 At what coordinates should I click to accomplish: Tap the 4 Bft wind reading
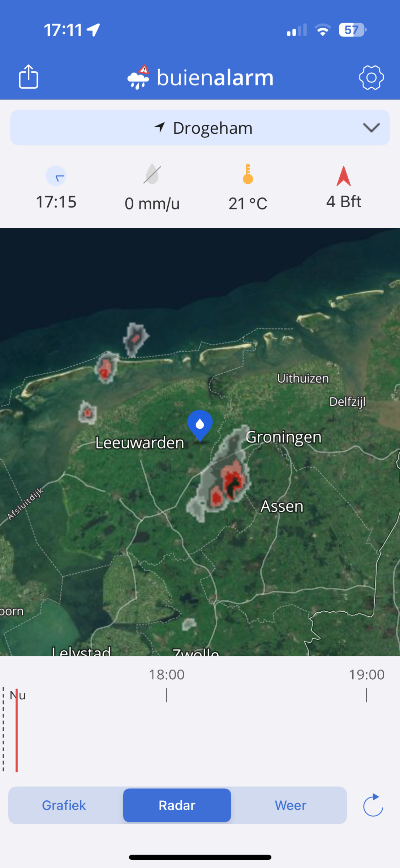[344, 202]
